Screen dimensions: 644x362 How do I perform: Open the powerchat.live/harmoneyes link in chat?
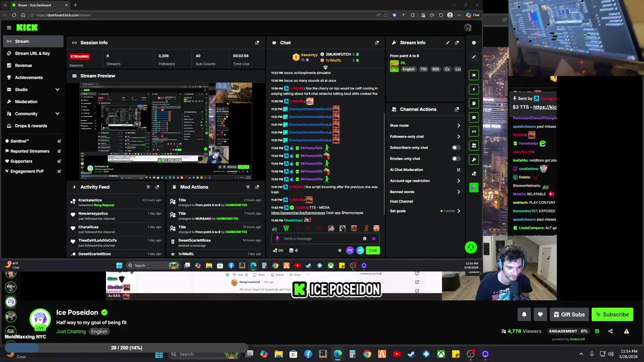(298, 213)
